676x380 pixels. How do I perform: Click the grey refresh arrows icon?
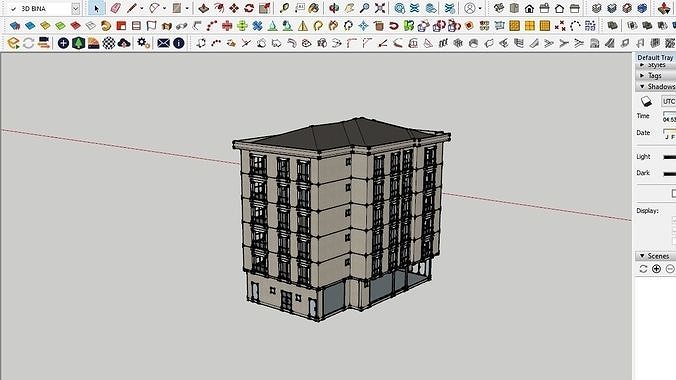[28, 43]
